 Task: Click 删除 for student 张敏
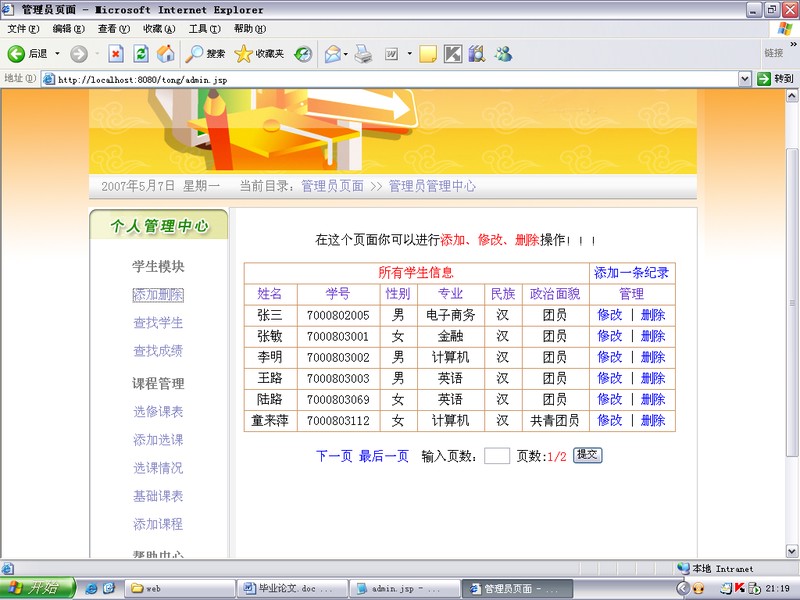coord(653,336)
